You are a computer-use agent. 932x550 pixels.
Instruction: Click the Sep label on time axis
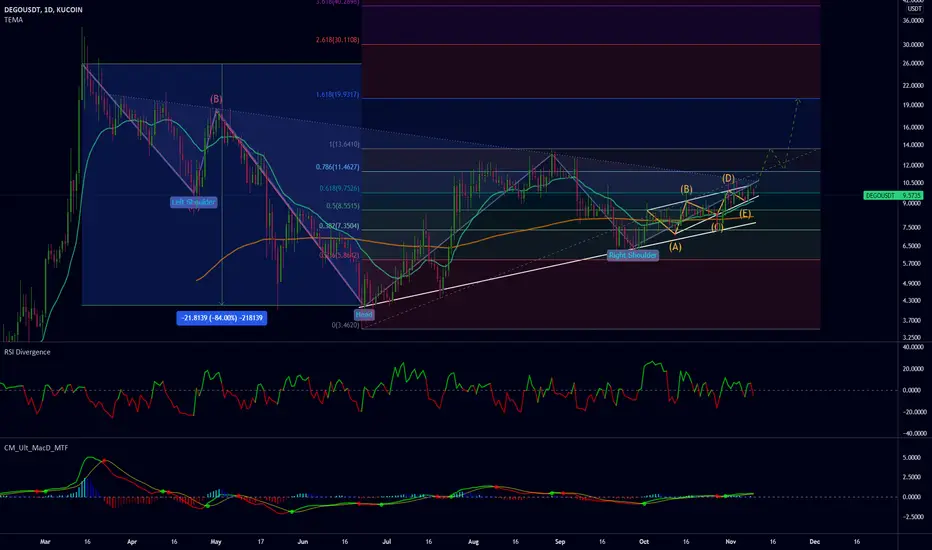(x=560, y=542)
